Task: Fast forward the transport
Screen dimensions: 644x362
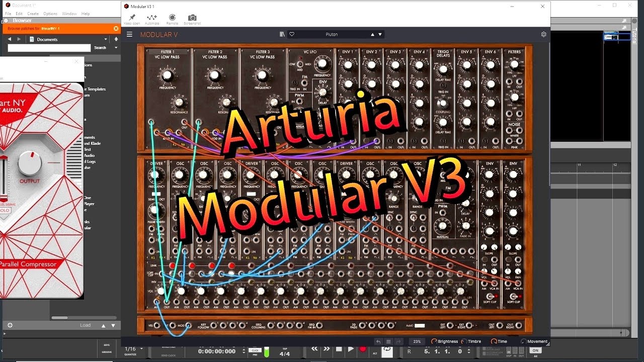Action: pos(327,349)
